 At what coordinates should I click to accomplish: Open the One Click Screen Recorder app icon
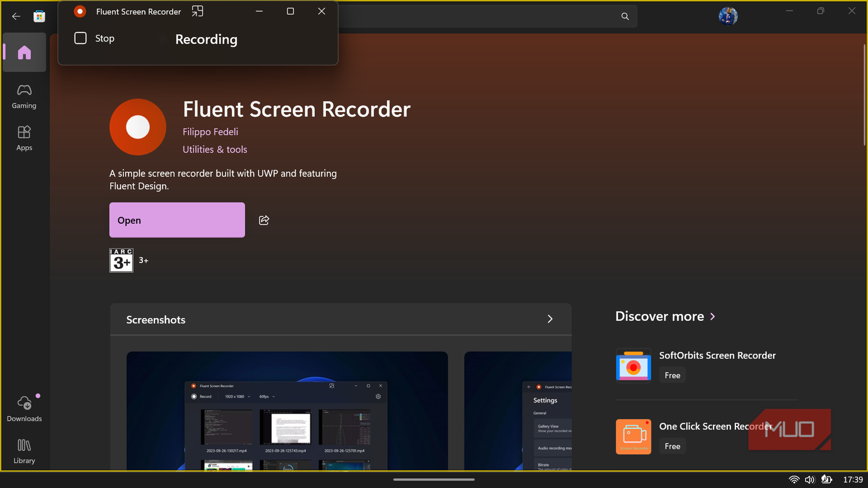coord(634,437)
